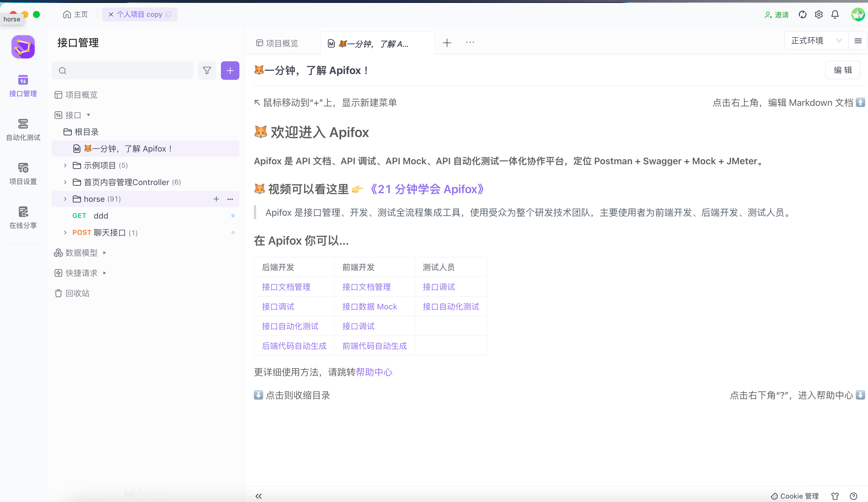Open the settings gear icon in the top bar
Image resolution: width=868 pixels, height=502 pixels.
[818, 14]
